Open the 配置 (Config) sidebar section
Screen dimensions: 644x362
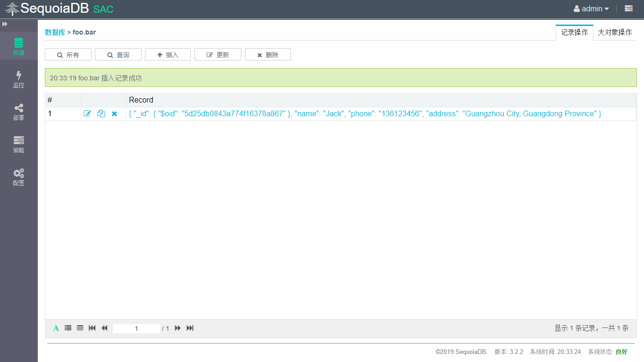[x=18, y=177]
